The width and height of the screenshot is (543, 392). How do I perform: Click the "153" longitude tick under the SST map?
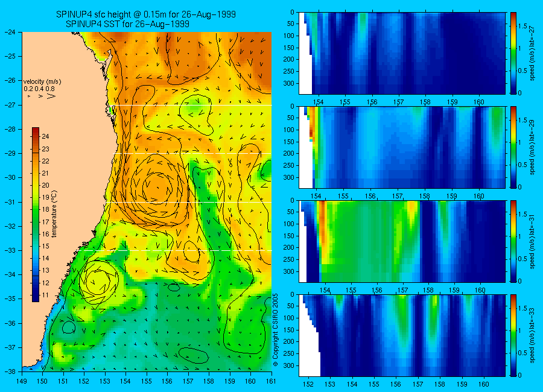105,381
